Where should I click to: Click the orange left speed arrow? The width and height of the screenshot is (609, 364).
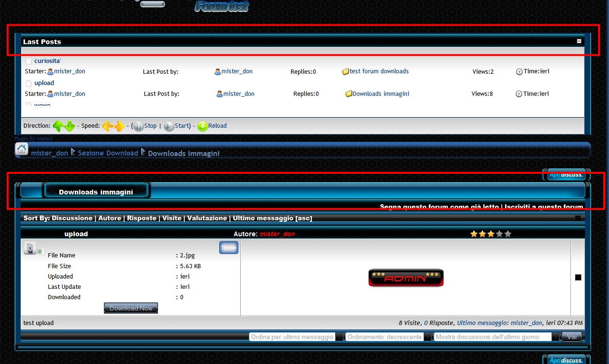click(108, 126)
